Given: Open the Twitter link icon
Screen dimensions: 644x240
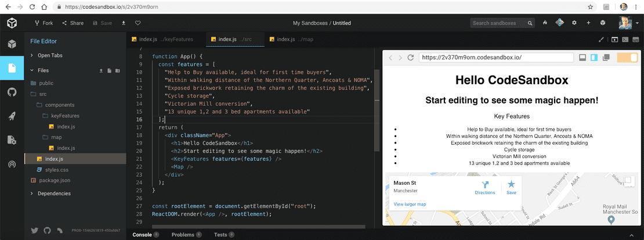Looking at the screenshot, I should [x=34, y=231].
